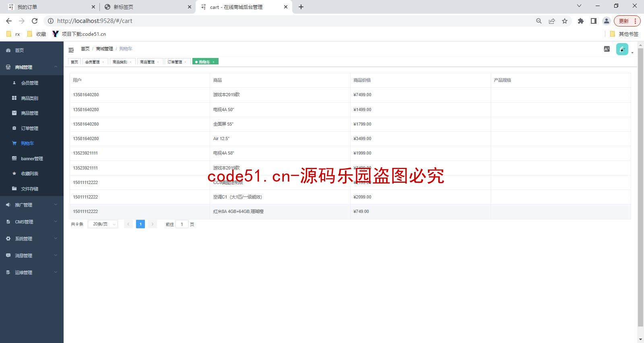Open banner管理 in the sidebar

point(32,159)
